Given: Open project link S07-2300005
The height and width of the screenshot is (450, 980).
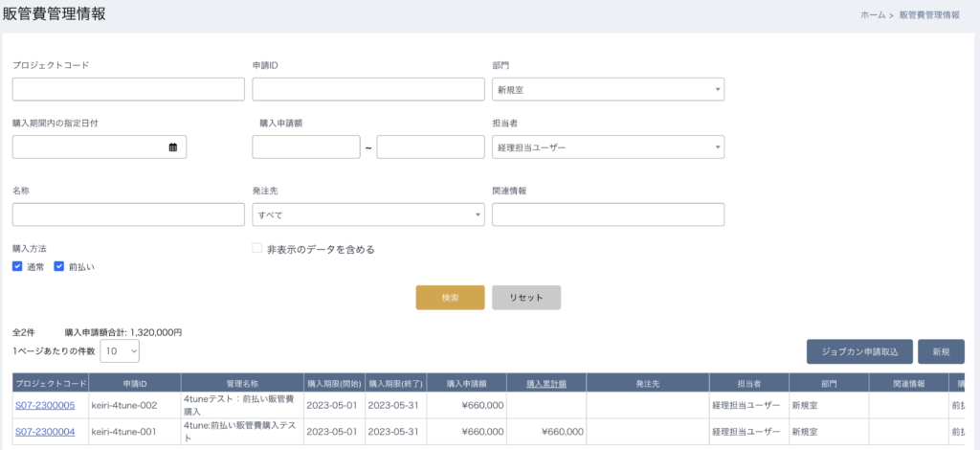Looking at the screenshot, I should point(45,406).
